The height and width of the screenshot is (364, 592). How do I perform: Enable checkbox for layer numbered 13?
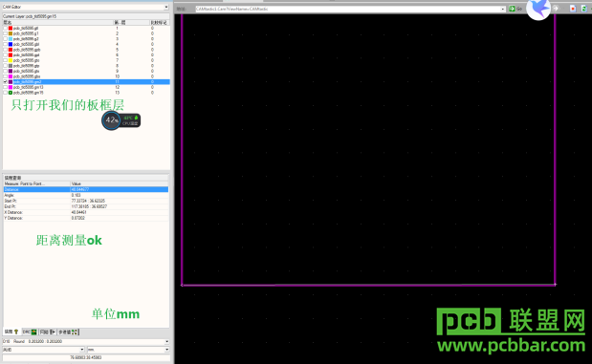tap(6, 93)
